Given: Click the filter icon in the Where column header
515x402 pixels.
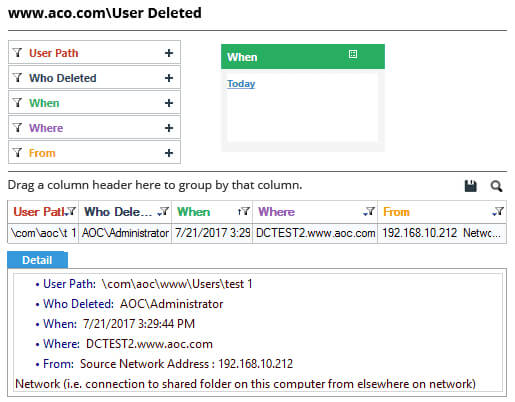Looking at the screenshot, I should [370, 211].
